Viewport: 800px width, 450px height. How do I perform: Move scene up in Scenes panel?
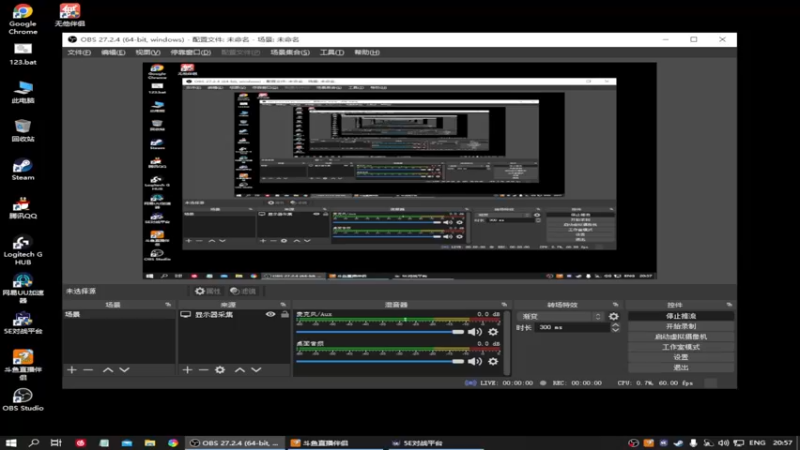[x=108, y=370]
